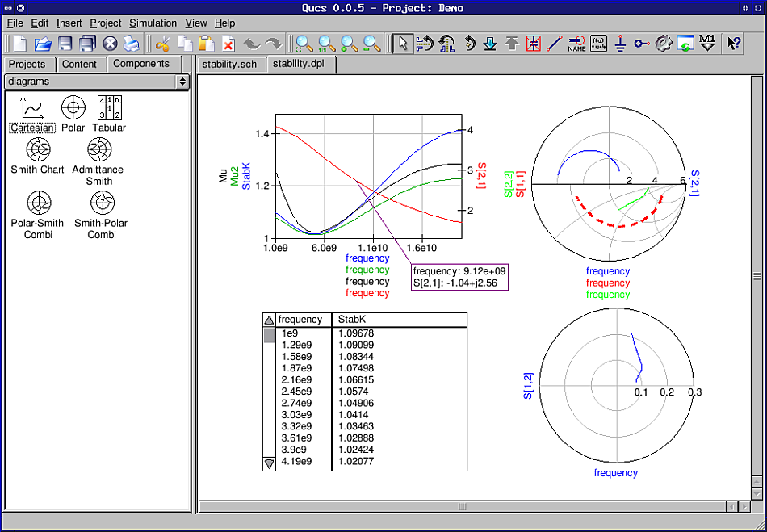Viewport: 767px width, 532px height.
Task: Switch to the stability.sch tab
Action: (232, 64)
